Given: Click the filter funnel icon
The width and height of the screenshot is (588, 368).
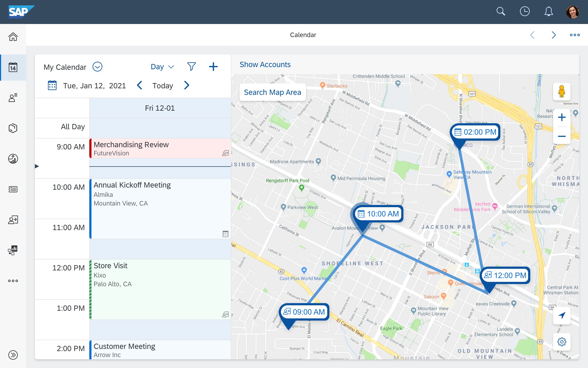Looking at the screenshot, I should point(191,67).
